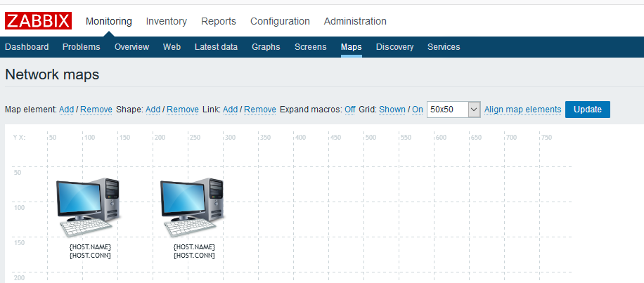The height and width of the screenshot is (283, 644).
Task: Select the second computer host icon
Action: click(192, 208)
